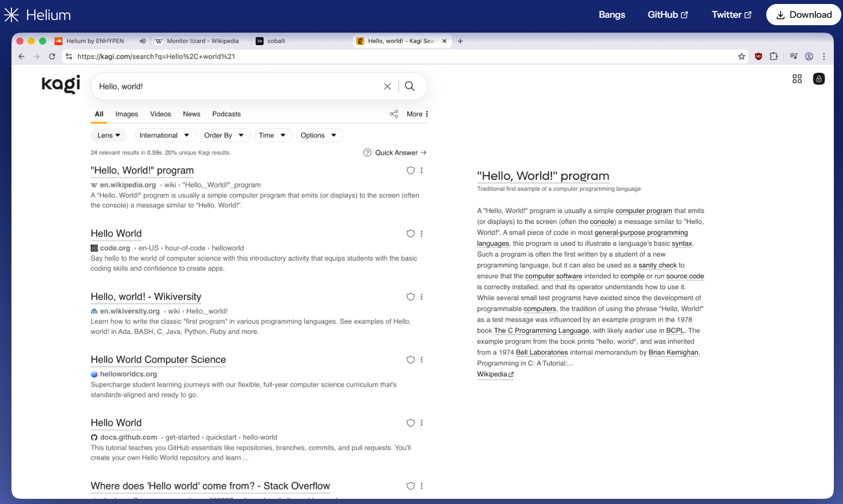The width and height of the screenshot is (843, 504).
Task: Click the Download button
Action: point(803,15)
